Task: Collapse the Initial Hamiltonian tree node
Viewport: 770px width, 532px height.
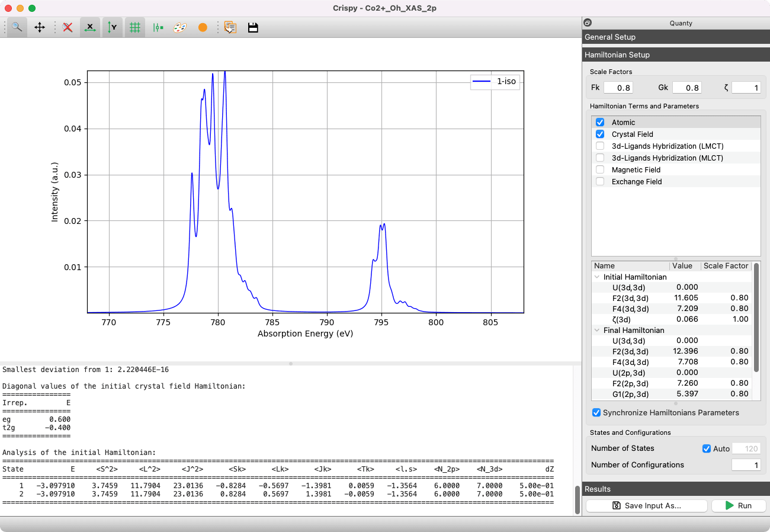Action: pyautogui.click(x=596, y=277)
